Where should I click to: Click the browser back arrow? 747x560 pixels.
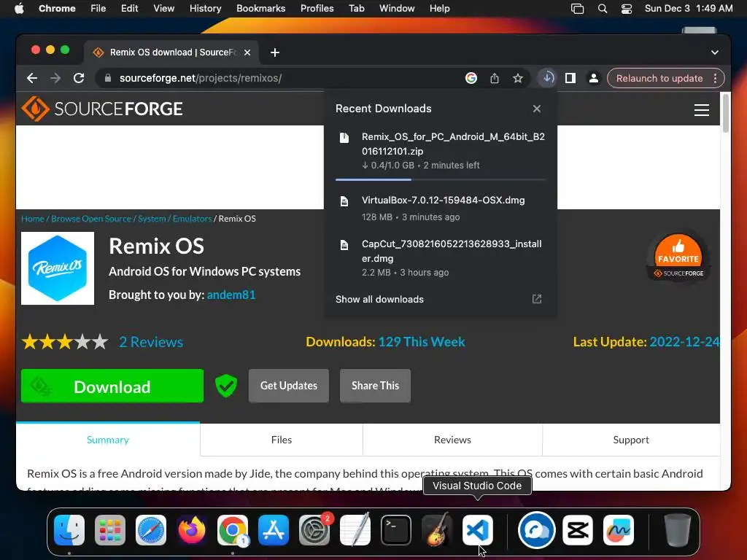32,78
